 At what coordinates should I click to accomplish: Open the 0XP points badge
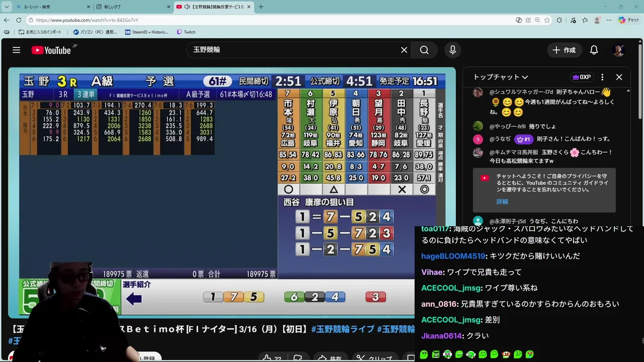581,77
